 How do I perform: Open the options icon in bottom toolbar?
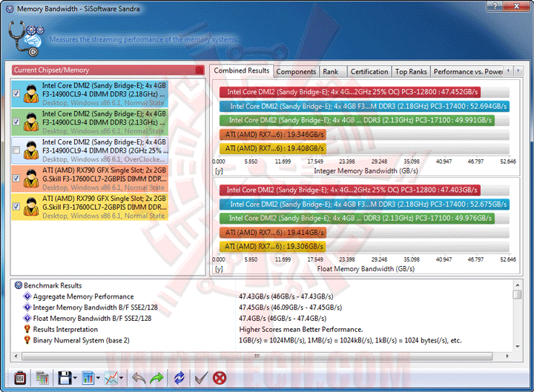pyautogui.click(x=20, y=378)
